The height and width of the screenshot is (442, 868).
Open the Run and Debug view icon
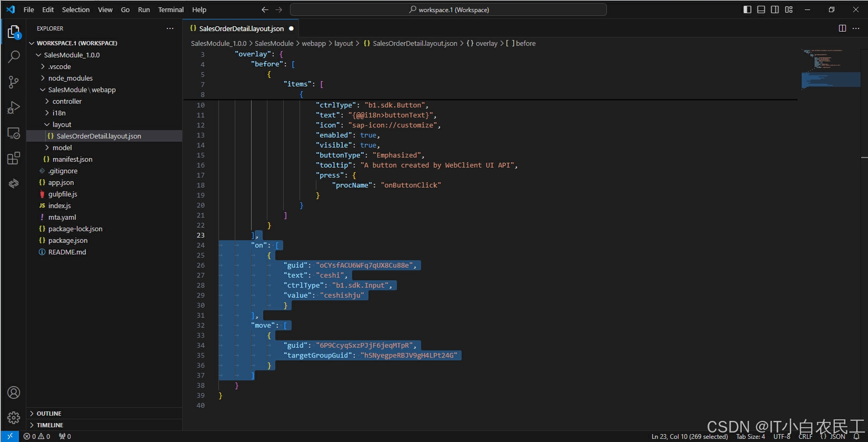click(14, 107)
